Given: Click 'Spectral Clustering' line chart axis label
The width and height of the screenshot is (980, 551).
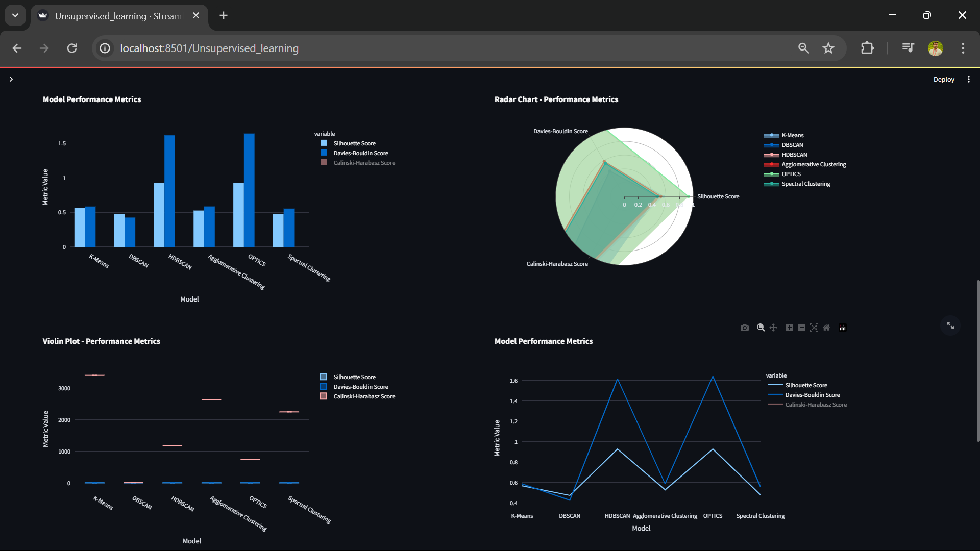Looking at the screenshot, I should point(760,516).
